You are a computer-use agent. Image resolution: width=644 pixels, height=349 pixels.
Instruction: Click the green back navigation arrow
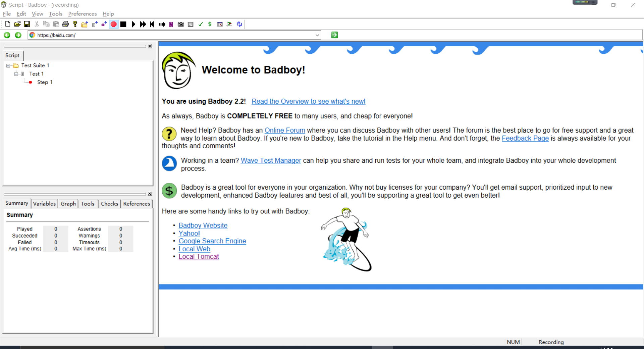pyautogui.click(x=7, y=35)
